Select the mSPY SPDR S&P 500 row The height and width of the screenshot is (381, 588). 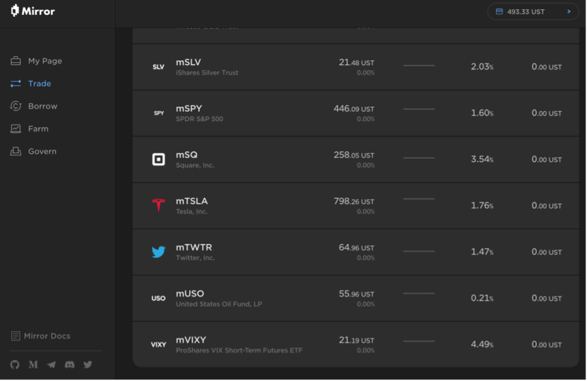click(x=356, y=114)
